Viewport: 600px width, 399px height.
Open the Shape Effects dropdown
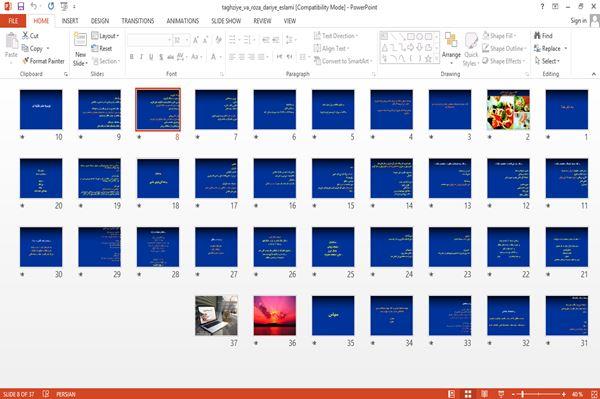pos(504,61)
